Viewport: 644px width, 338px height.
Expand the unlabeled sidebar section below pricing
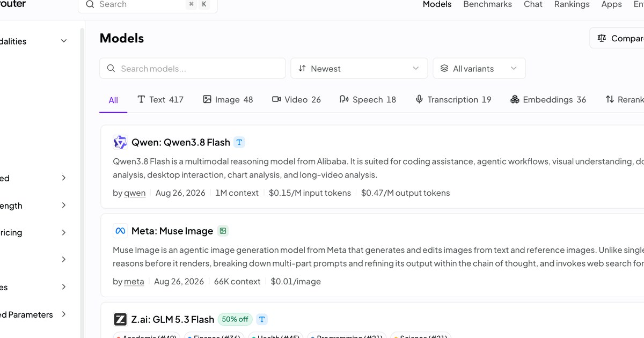click(x=64, y=260)
